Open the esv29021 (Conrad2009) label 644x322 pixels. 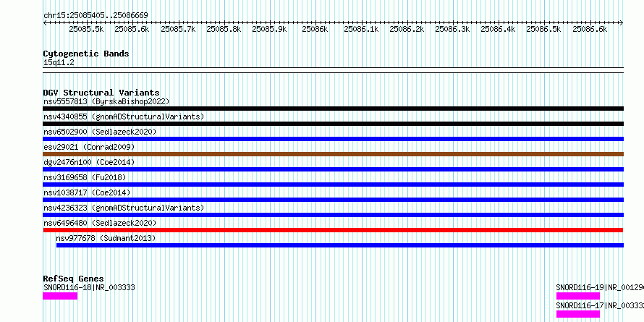89,147
